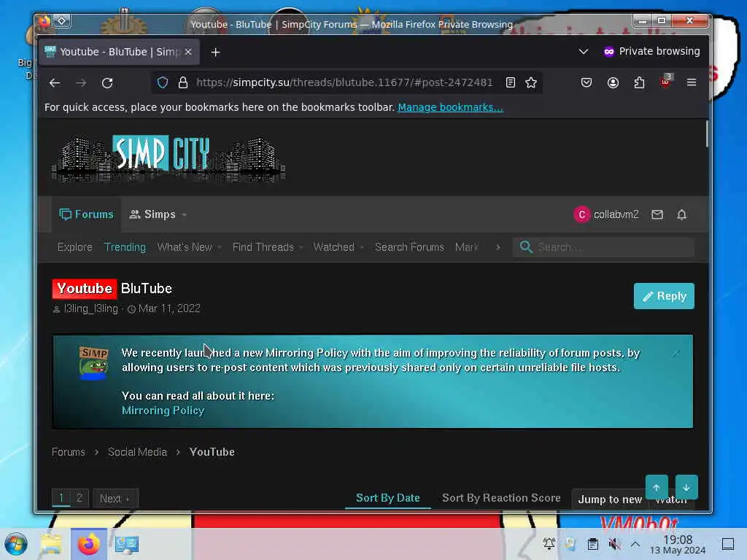
Task: Click the site security padlock icon
Action: (x=183, y=83)
